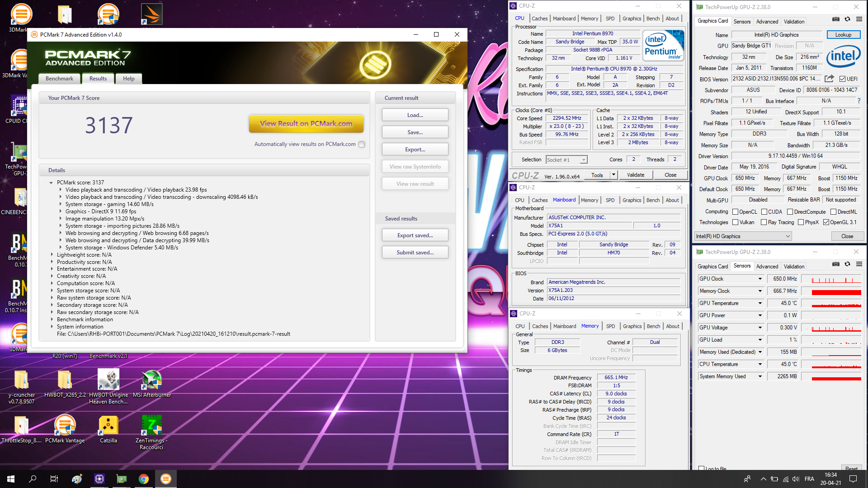868x488 pixels.
Task: Select the 'Graphics - DirectX 9 11.69 fps' row
Action: click(x=101, y=211)
